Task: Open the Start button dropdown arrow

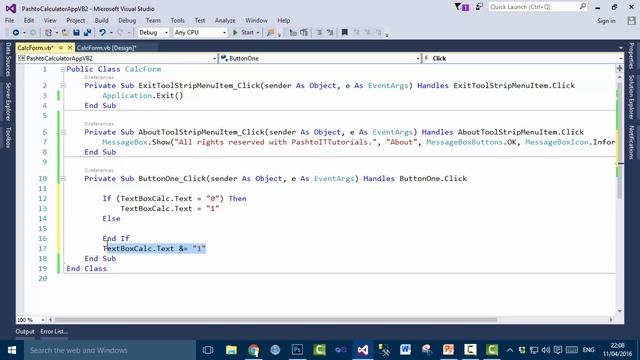Action: [x=258, y=33]
